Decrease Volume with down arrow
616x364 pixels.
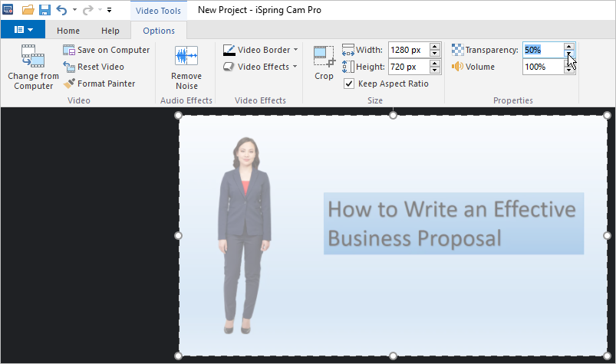point(569,71)
